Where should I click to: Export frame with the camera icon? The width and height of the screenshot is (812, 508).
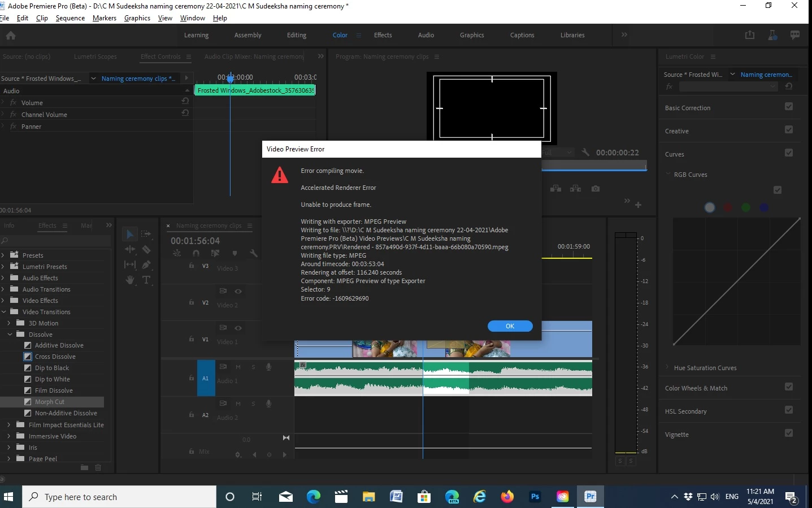click(596, 189)
